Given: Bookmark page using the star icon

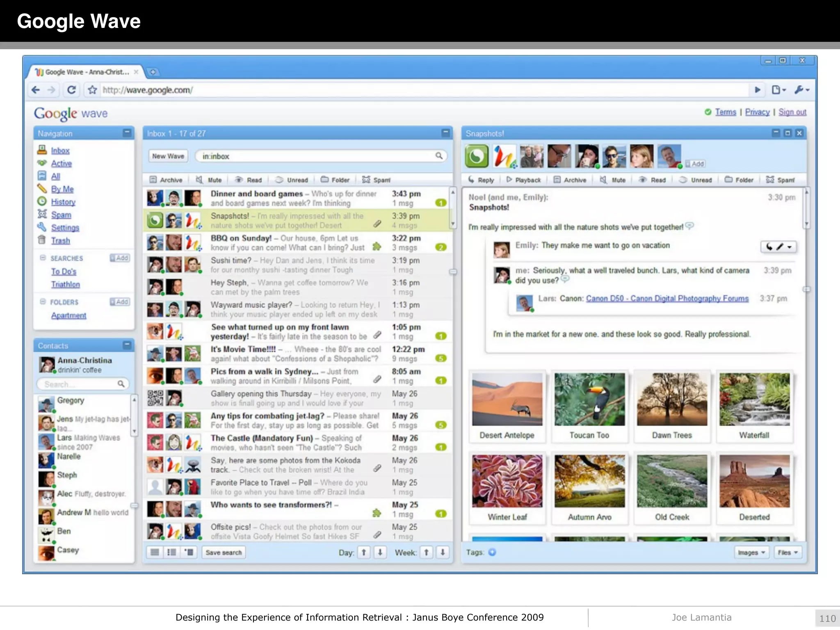Looking at the screenshot, I should coord(93,90).
